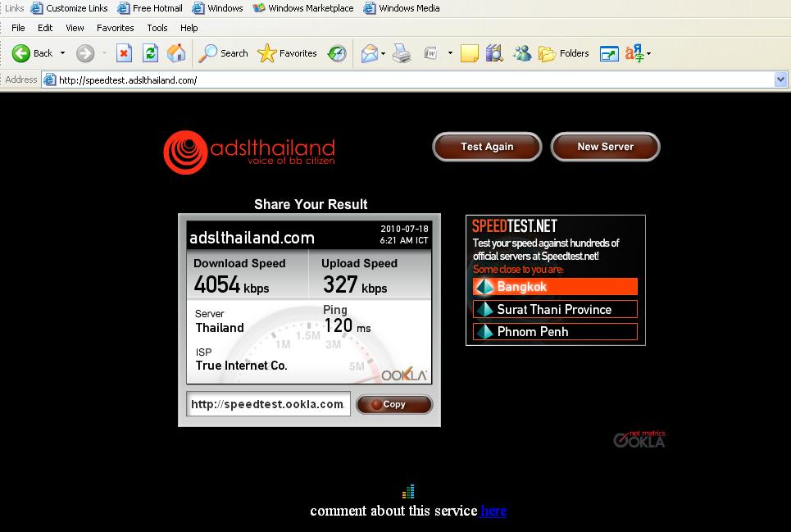
Task: Open the History toolbar icon
Action: (x=336, y=53)
